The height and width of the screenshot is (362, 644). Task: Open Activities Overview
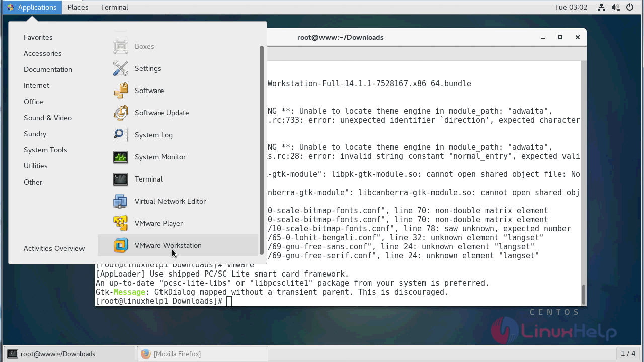click(54, 248)
